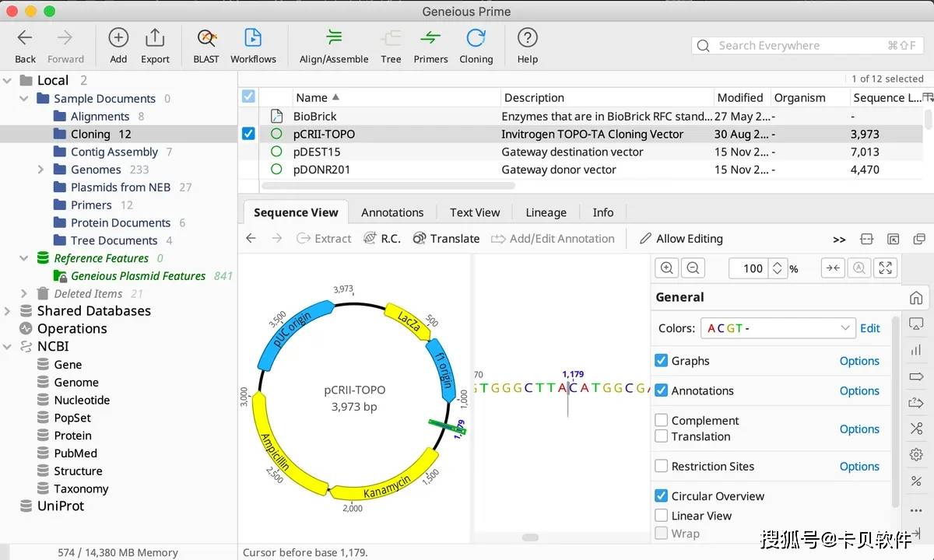
Task: Open the Cloning tool
Action: pos(476,45)
